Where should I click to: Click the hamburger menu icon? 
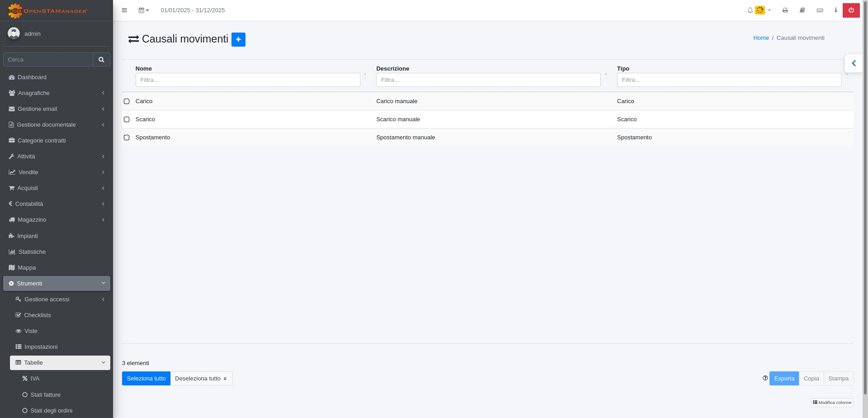124,10
